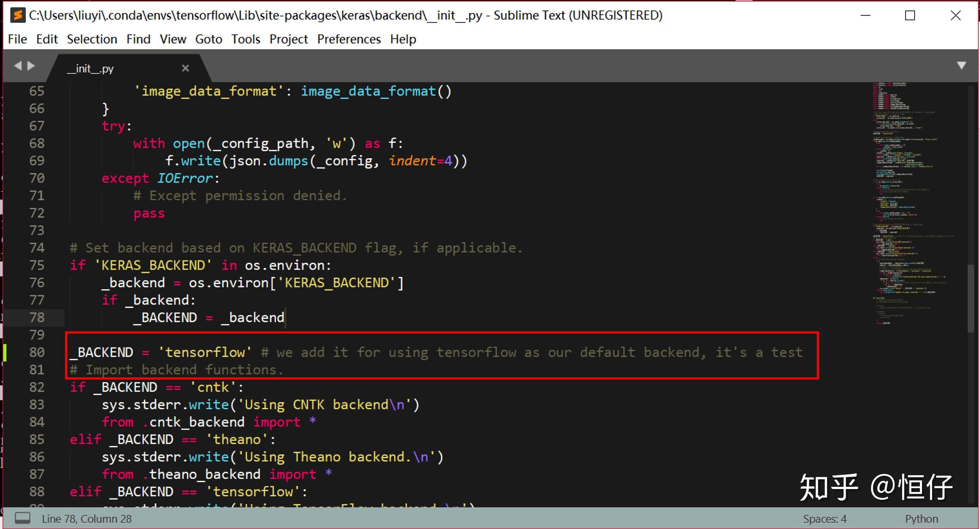Open the Preferences menu

(x=349, y=39)
